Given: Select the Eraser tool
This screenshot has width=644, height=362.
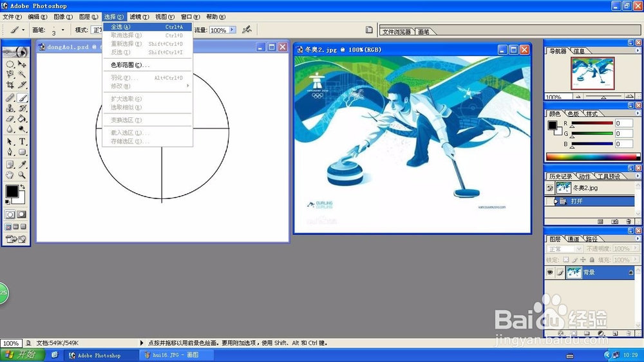Looking at the screenshot, I should (10, 119).
